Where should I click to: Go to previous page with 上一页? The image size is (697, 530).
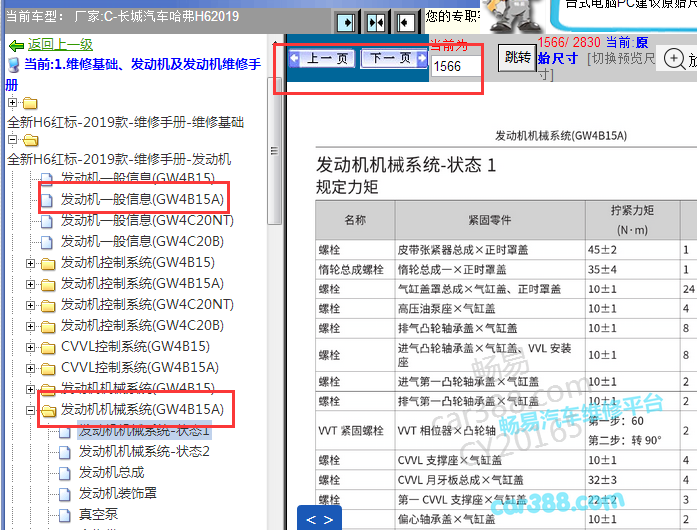(322, 58)
